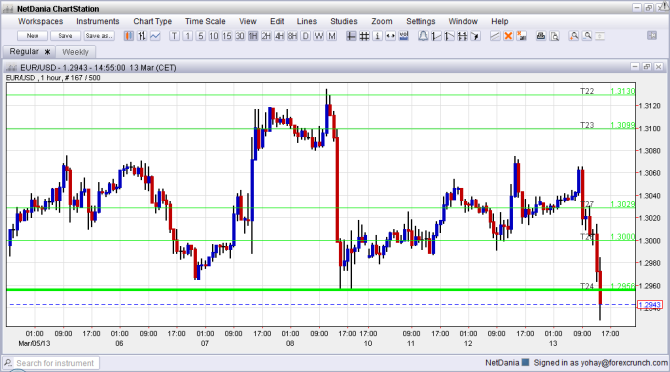Open the Chart Type menu
The image size is (670, 372).
click(153, 21)
